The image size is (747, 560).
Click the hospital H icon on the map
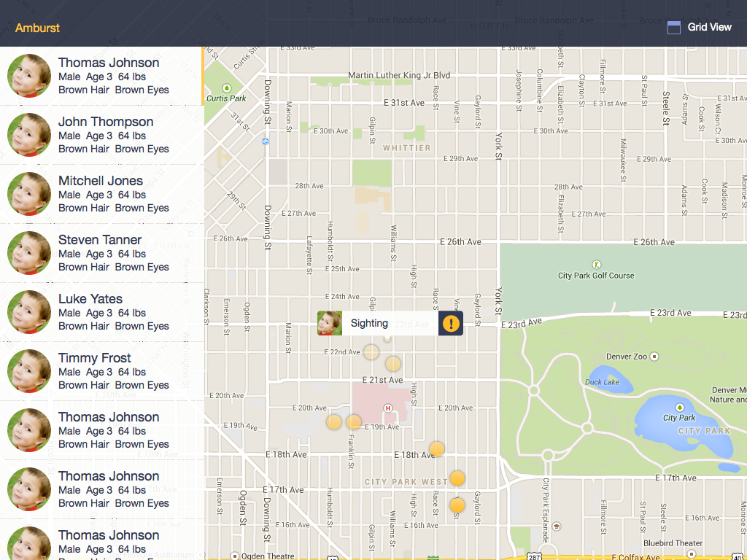click(x=388, y=408)
